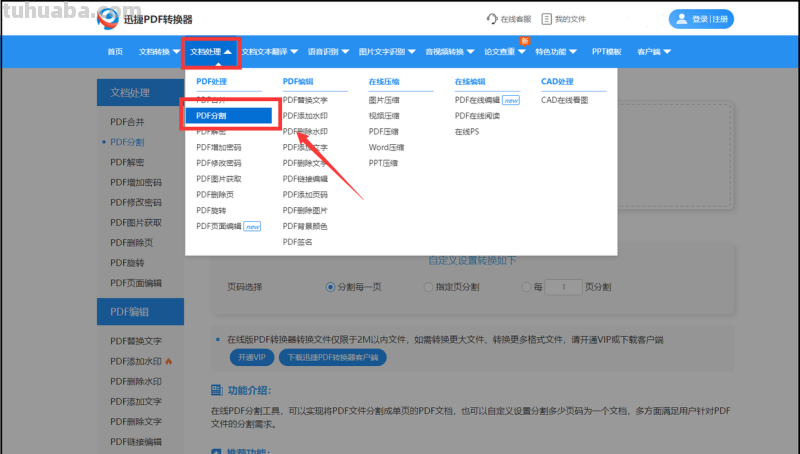Click the 我的文件 document icon
Image resolution: width=800 pixels, height=454 pixels.
click(546, 19)
